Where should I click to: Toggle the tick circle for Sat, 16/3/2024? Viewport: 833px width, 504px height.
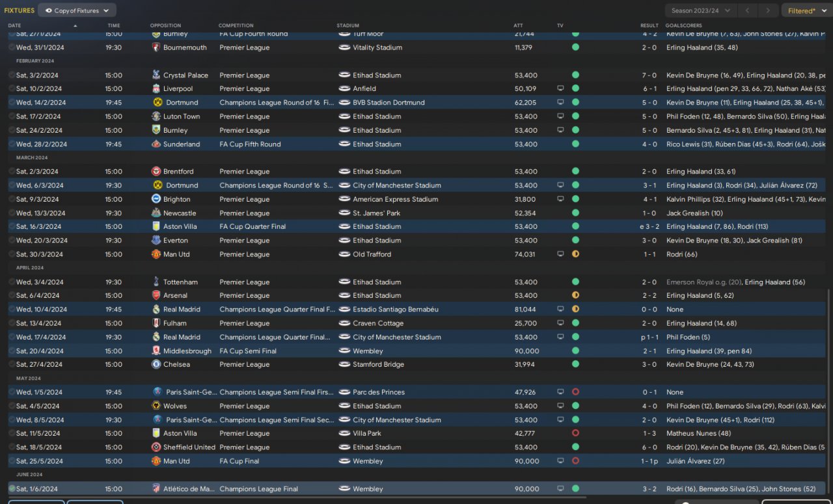[12, 226]
